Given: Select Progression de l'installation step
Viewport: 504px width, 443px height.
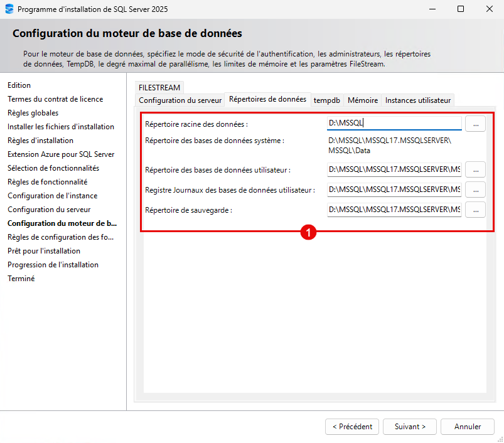Looking at the screenshot, I should [53, 265].
